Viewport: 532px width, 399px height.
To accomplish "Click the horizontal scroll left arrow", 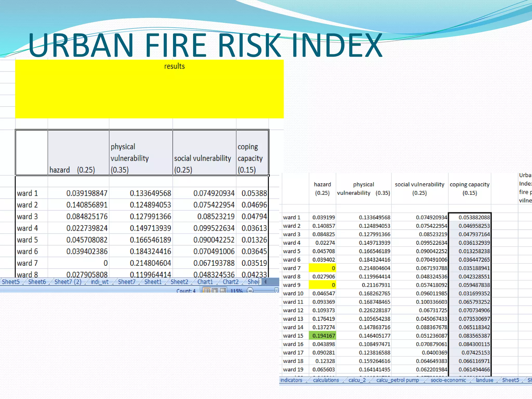I will (x=265, y=282).
